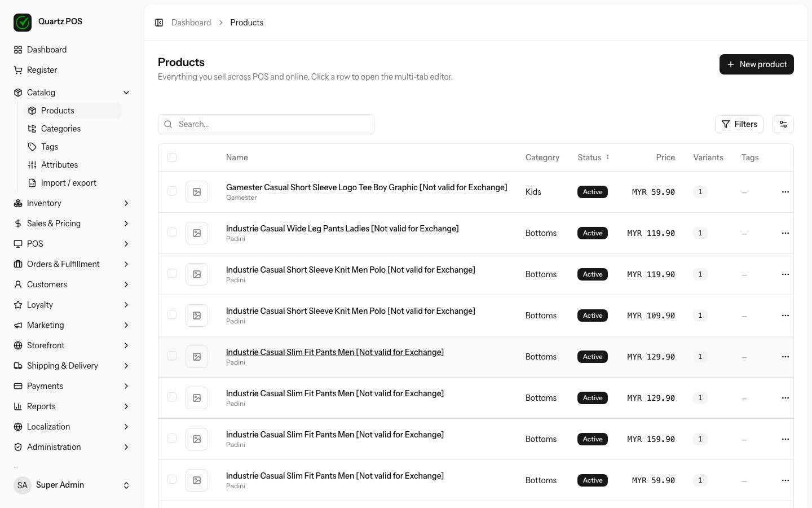Click the Payments card icon
Viewport: 812px width, 508px height.
[18, 386]
